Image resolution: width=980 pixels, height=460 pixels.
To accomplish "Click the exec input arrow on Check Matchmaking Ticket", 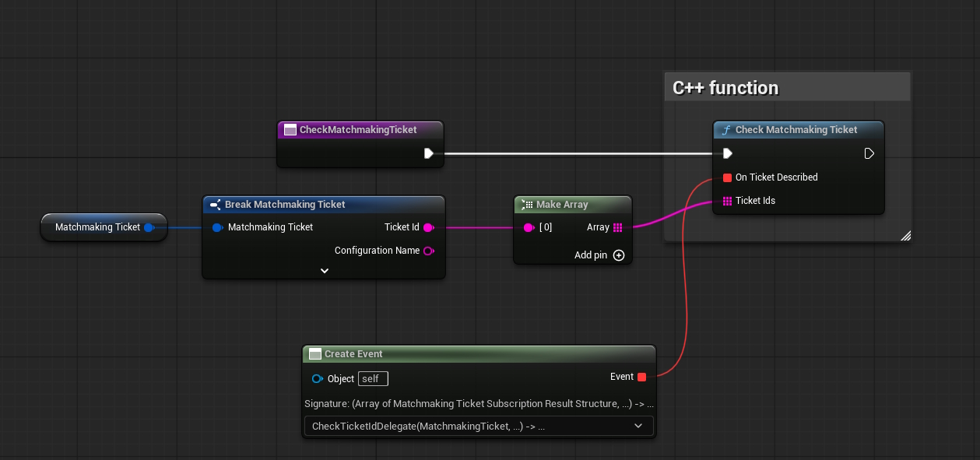I will (x=727, y=153).
